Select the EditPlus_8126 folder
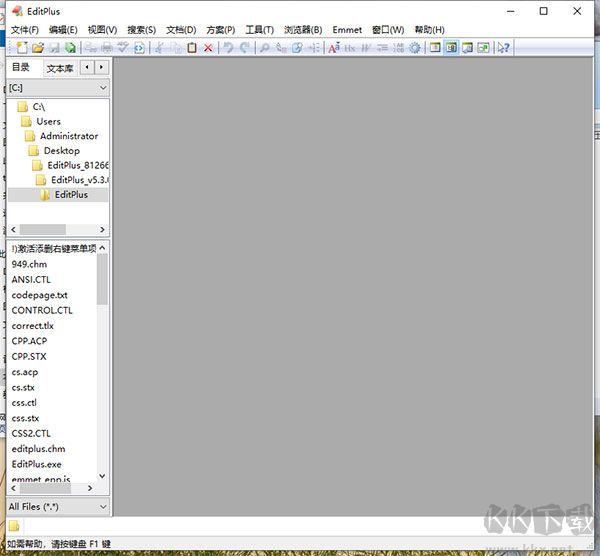The width and height of the screenshot is (600, 556). [x=70, y=165]
